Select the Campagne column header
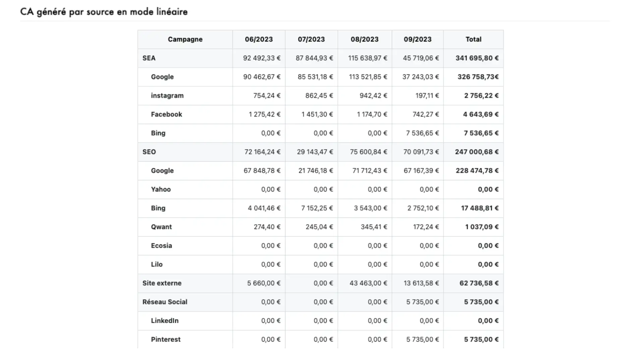The height and width of the screenshot is (362, 644). click(185, 39)
